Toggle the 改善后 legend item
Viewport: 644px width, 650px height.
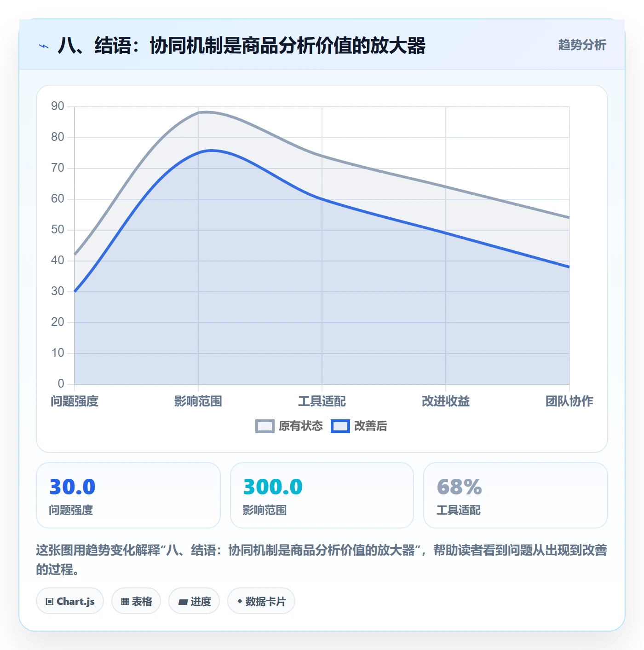359,426
